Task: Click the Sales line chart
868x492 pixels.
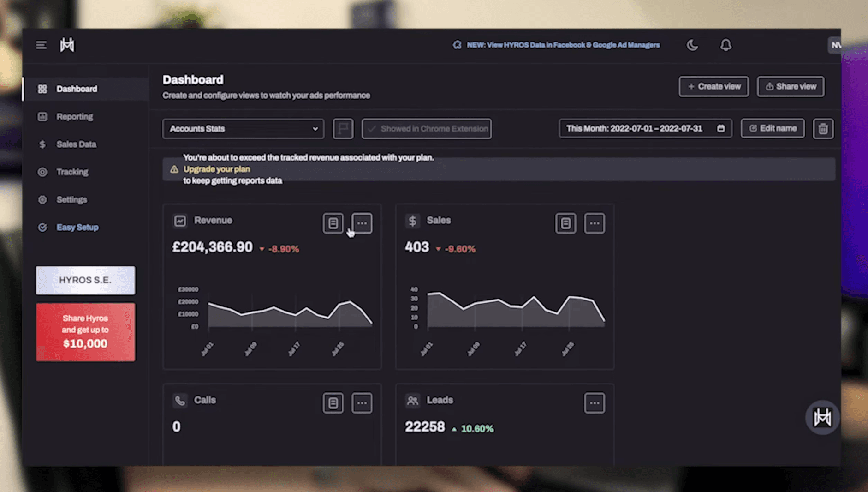Action: [x=516, y=310]
